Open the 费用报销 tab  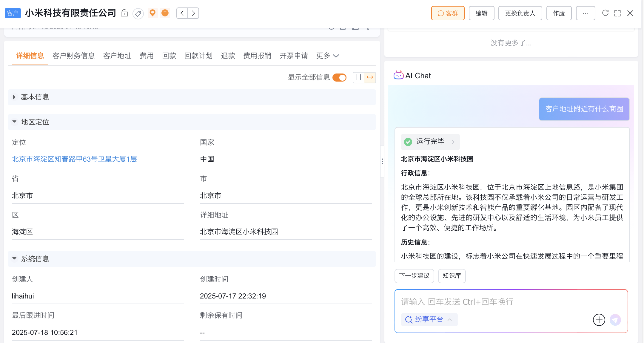pos(257,56)
